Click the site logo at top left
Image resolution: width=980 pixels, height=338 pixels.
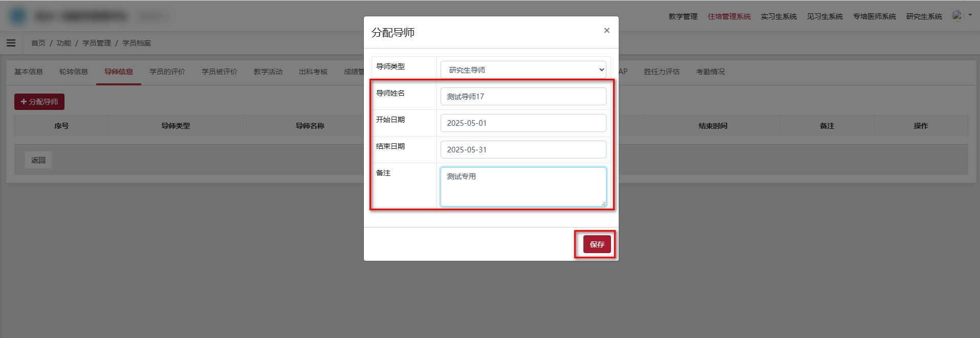coord(18,16)
